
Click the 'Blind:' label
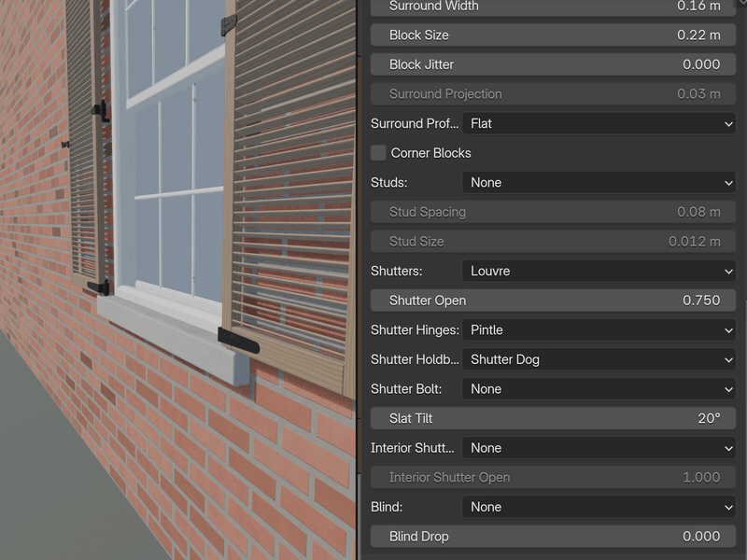click(387, 507)
